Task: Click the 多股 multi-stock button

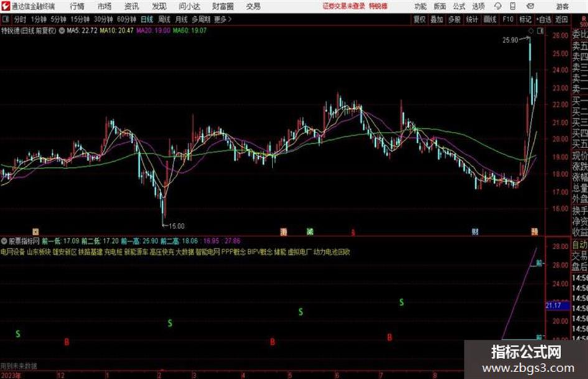Action: (x=454, y=19)
